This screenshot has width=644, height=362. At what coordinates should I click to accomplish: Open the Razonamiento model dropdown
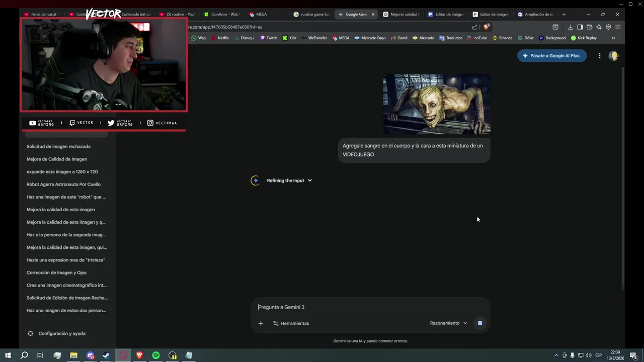click(448, 323)
